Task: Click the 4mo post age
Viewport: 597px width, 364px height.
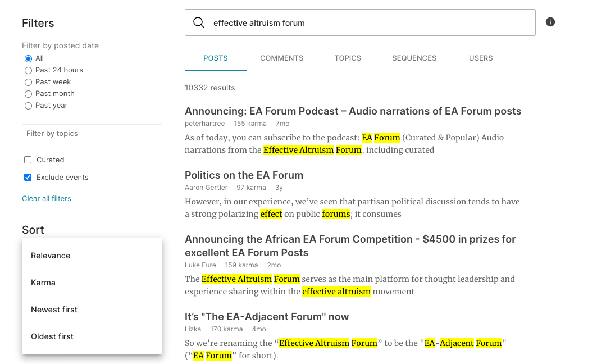Action: (259, 329)
